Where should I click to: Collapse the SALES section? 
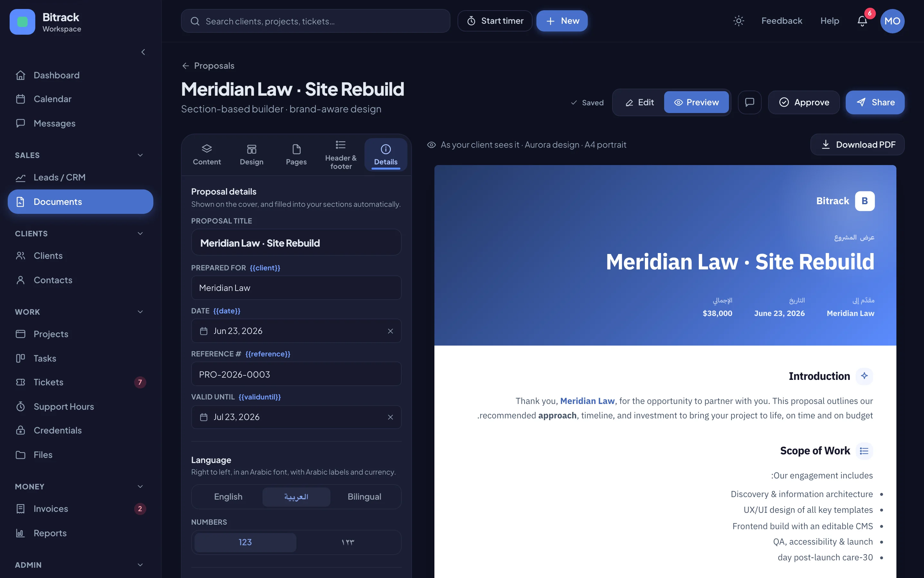point(140,155)
